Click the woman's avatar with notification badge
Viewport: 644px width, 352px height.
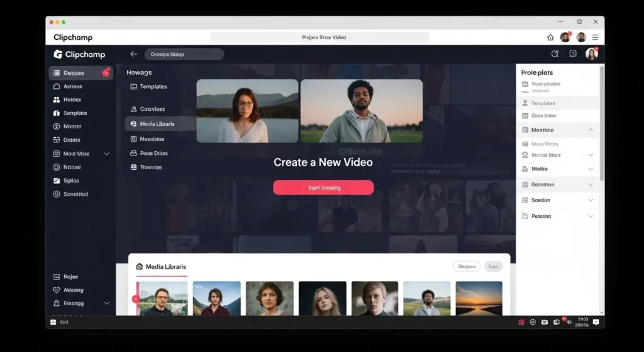coord(565,37)
